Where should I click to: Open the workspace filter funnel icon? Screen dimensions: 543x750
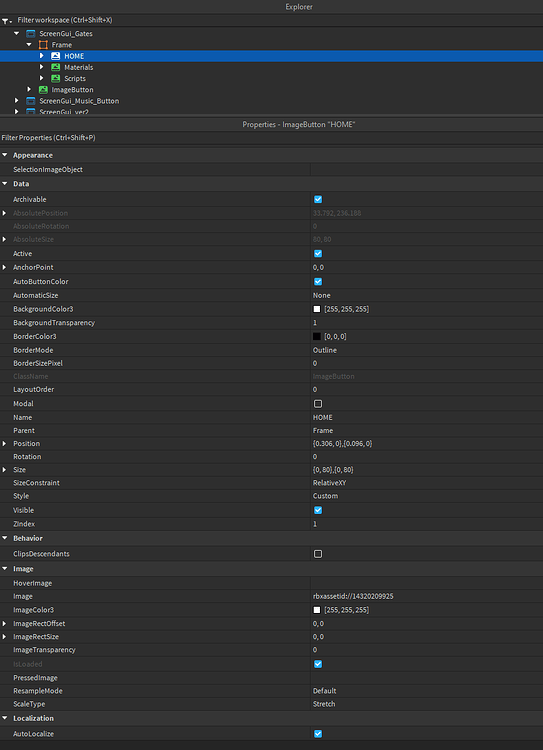tap(6, 21)
